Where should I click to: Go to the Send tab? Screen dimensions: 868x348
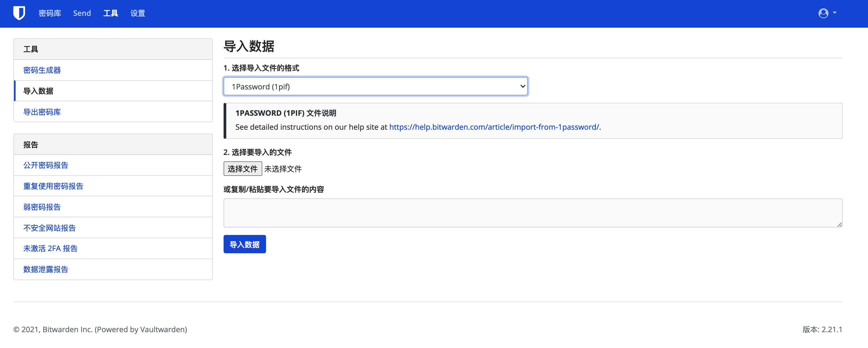[82, 13]
